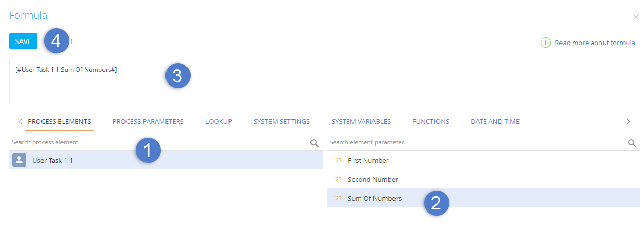The width and height of the screenshot is (644, 232).
Task: Open the Functions tab
Action: click(430, 122)
